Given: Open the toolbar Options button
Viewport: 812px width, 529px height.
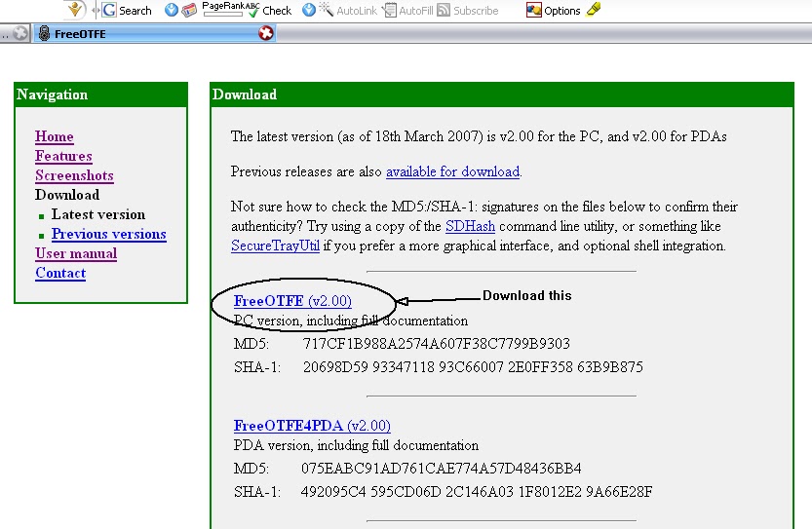Looking at the screenshot, I should (554, 11).
